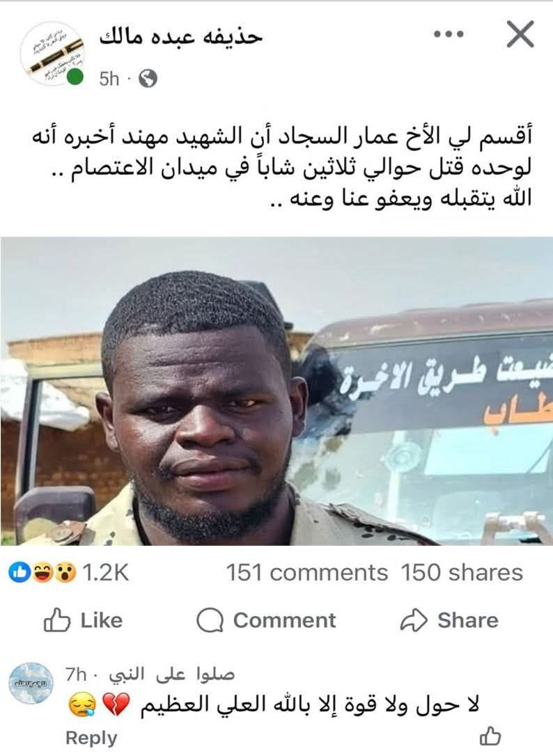Screen dimensions: 553x756
Task: Tap the Share arrow button
Action: tap(449, 620)
